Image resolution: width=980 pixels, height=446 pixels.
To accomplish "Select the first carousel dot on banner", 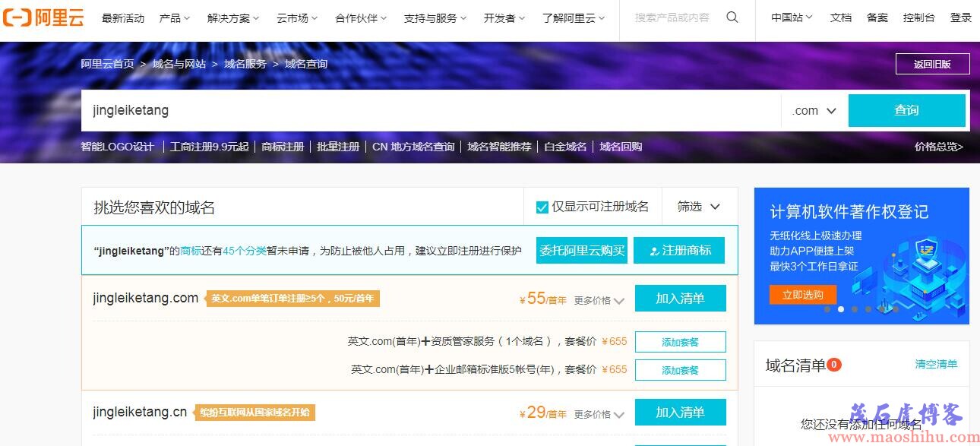I will pos(827,309).
